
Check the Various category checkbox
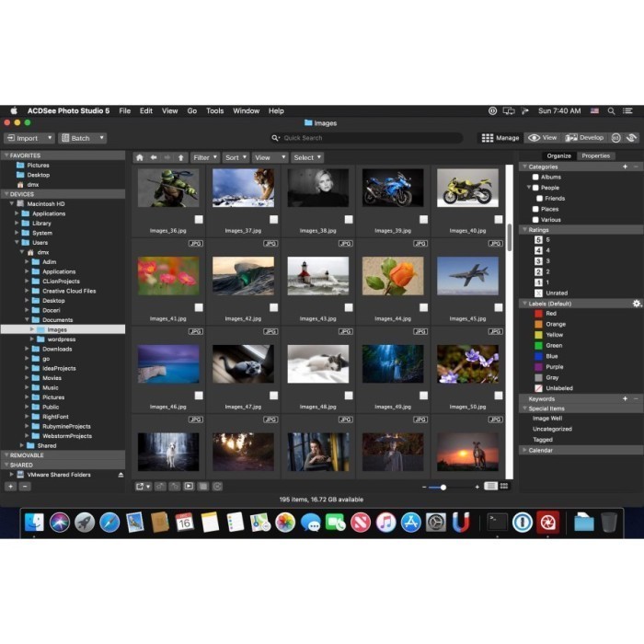[x=535, y=220]
